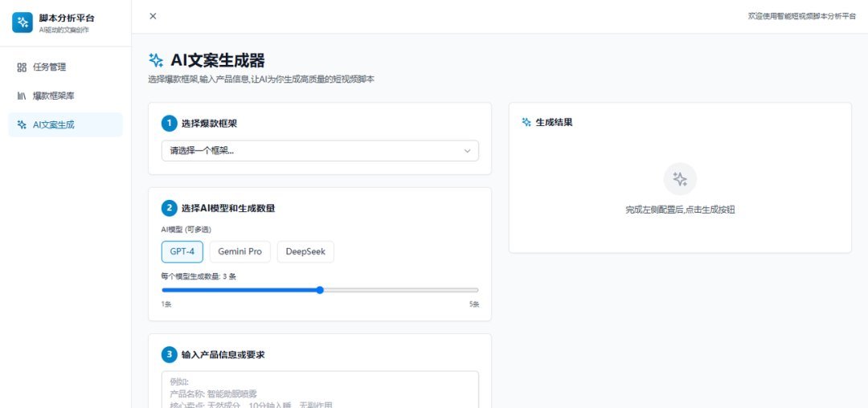Click the product info text area

tap(320, 390)
